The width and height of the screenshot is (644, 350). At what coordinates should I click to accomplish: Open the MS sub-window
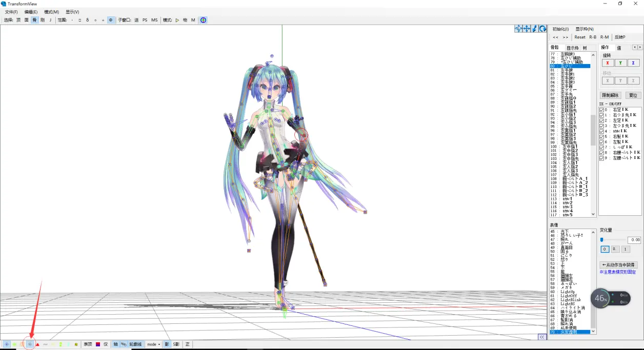pyautogui.click(x=154, y=20)
